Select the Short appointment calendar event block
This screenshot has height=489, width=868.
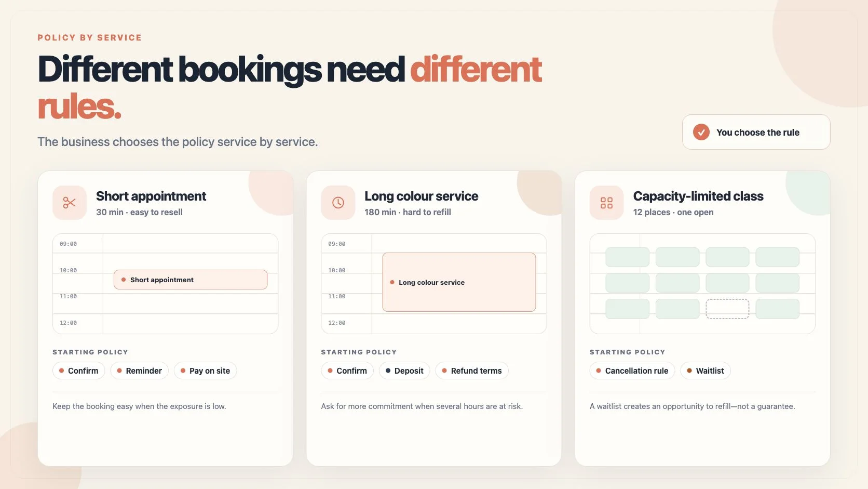(191, 280)
